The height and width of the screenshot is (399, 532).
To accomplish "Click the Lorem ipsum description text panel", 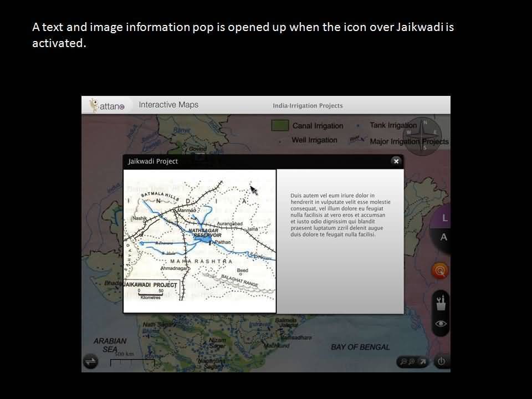I will [340, 215].
